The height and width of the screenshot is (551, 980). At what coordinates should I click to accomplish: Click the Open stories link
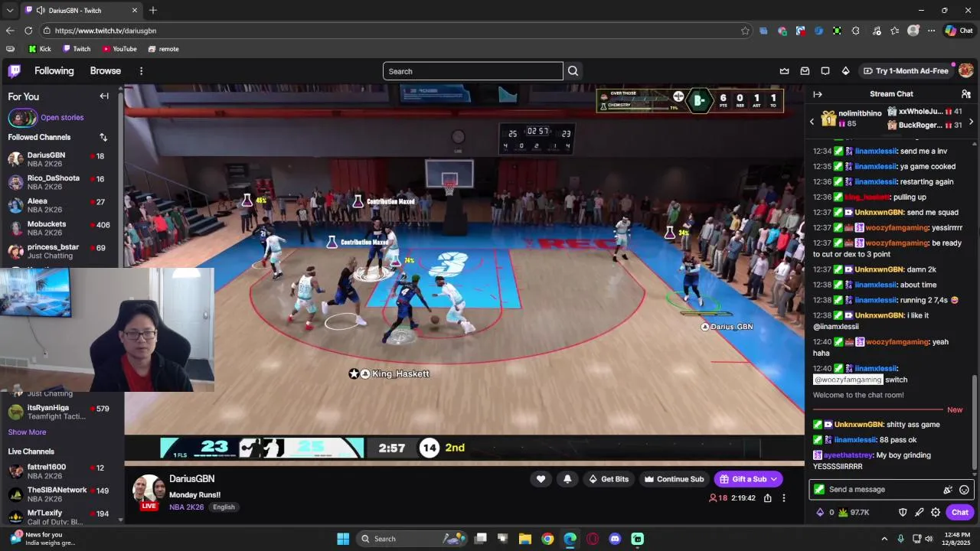pyautogui.click(x=62, y=118)
